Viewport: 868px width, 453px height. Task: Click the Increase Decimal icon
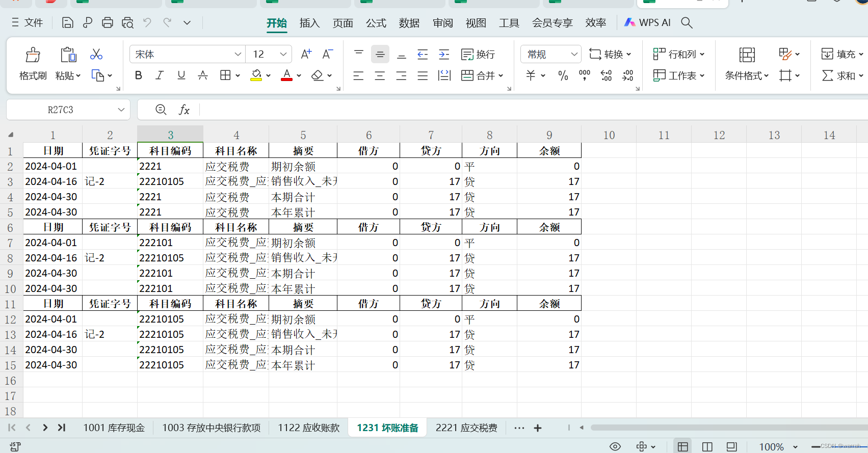[x=606, y=75]
